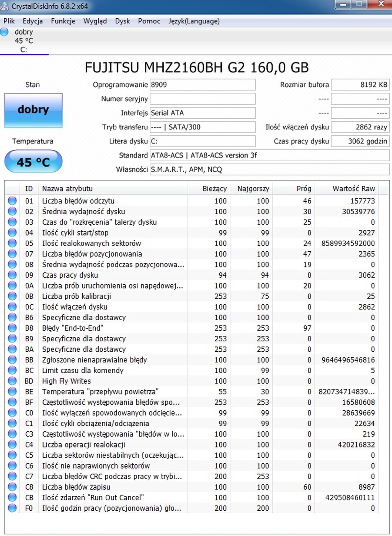This screenshot has width=392, height=536.
Task: Click the Litera dysku field showing C:
Action: [203, 141]
